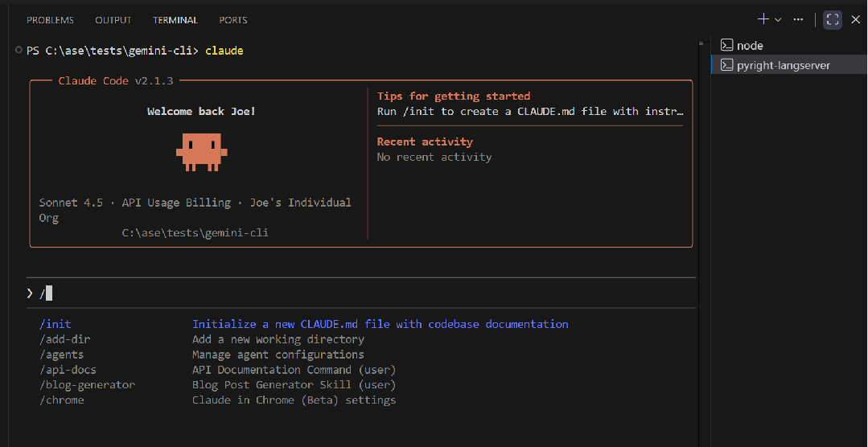Image resolution: width=868 pixels, height=447 pixels.
Task: Pick the /agents command from list
Action: coord(61,355)
